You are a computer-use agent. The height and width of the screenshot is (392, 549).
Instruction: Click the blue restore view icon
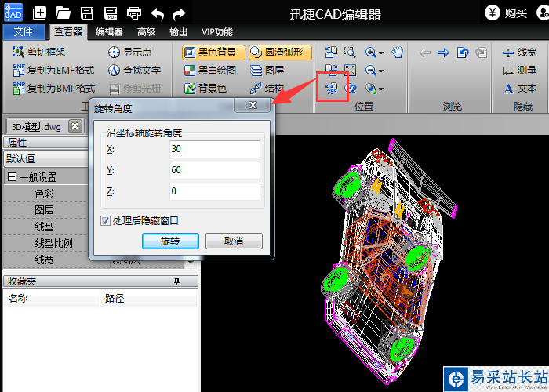(463, 53)
